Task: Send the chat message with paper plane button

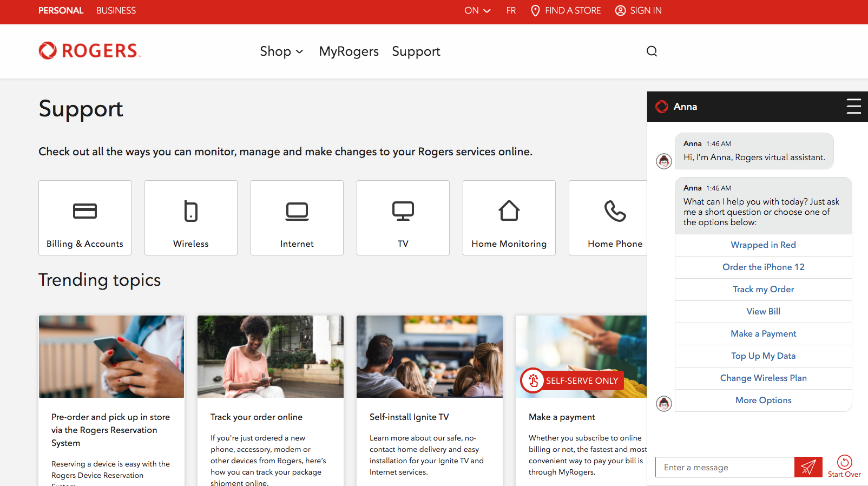Action: [808, 467]
